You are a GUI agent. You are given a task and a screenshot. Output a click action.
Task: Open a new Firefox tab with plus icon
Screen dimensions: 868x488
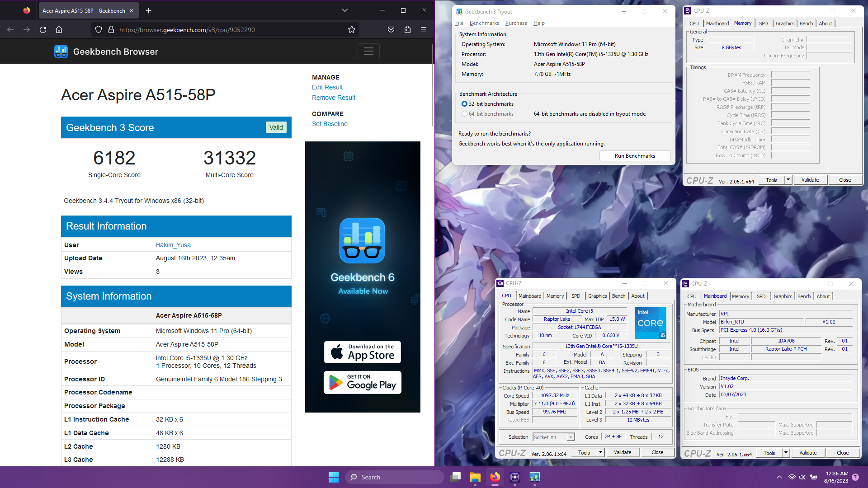[149, 10]
